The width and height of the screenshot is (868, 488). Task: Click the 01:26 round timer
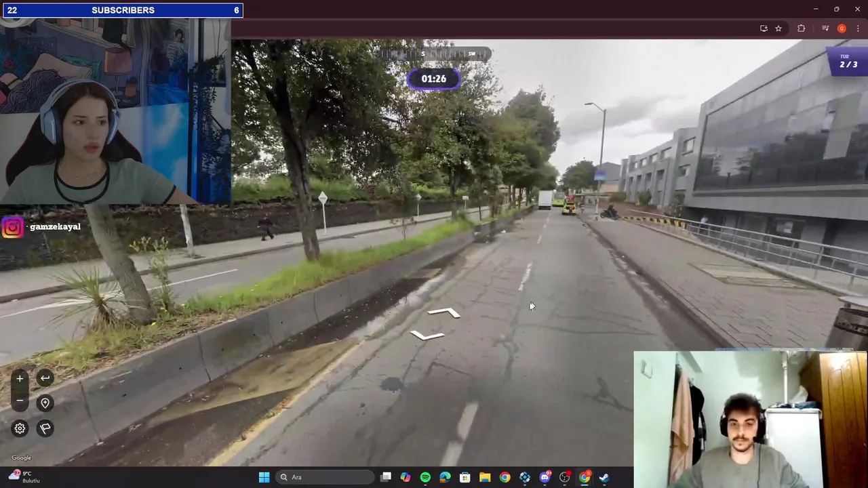tap(434, 79)
